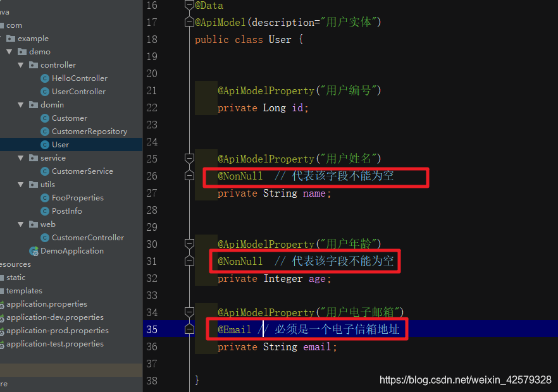The image size is (558, 392).
Task: Collapse the domin package node
Action: (21, 105)
